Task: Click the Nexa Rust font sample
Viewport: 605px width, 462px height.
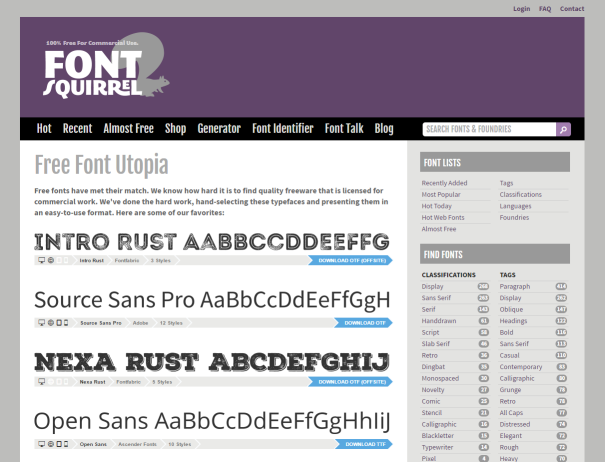Action: point(212,362)
